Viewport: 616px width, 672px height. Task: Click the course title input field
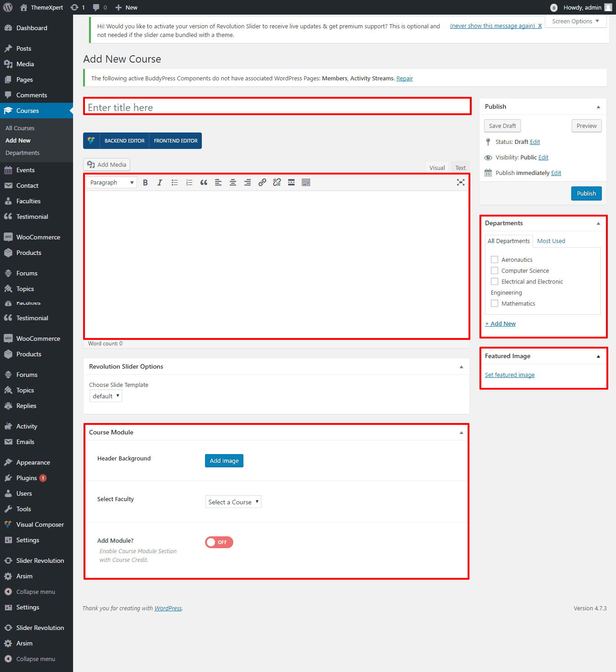pyautogui.click(x=277, y=107)
